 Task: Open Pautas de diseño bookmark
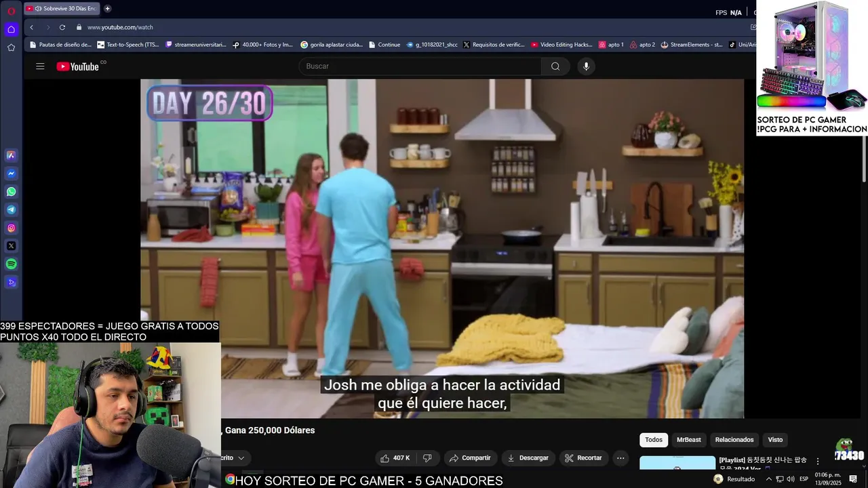(x=60, y=45)
